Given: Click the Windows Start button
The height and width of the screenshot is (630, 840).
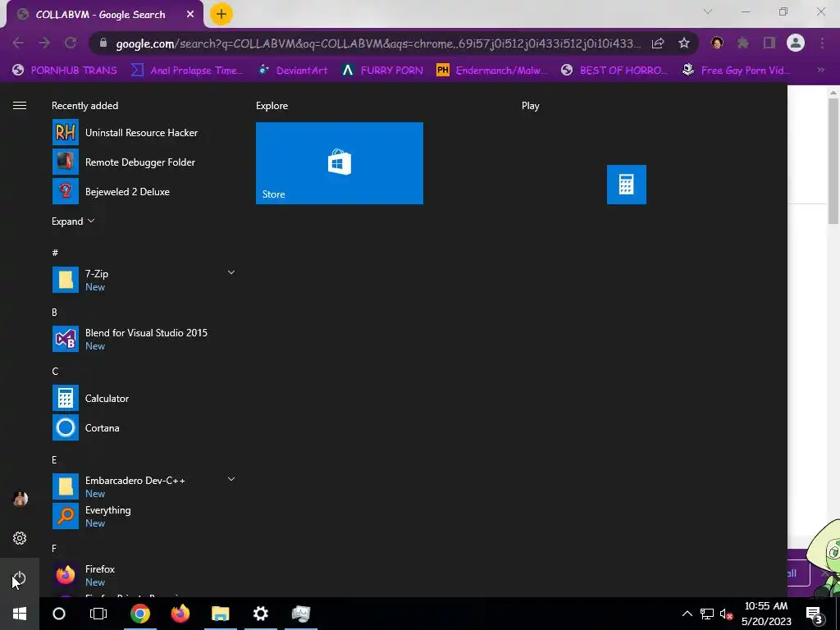Looking at the screenshot, I should coord(20,614).
